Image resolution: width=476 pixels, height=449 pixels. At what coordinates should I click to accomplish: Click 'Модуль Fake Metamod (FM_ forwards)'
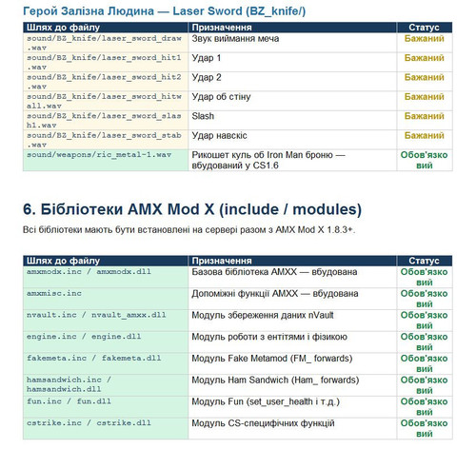tap(272, 359)
